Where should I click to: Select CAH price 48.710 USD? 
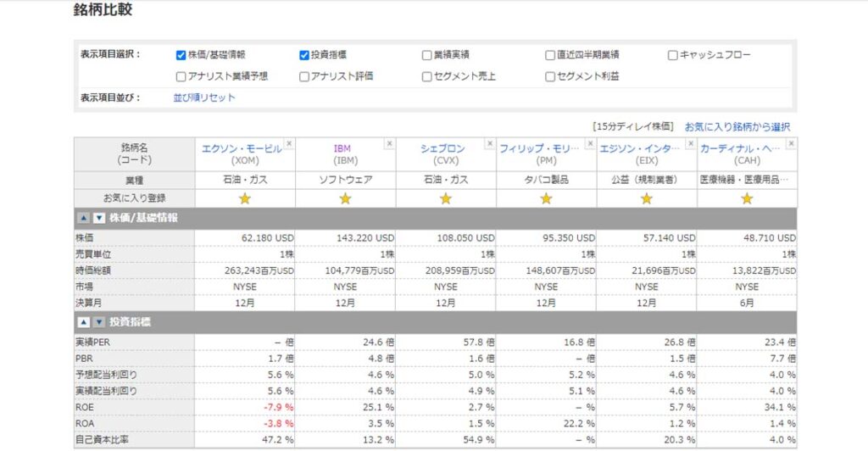[x=770, y=238]
